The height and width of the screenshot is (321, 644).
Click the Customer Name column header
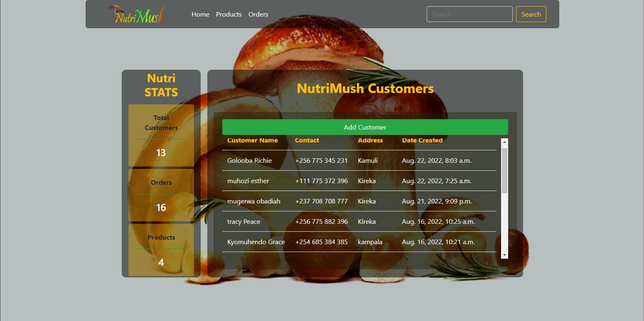(253, 140)
